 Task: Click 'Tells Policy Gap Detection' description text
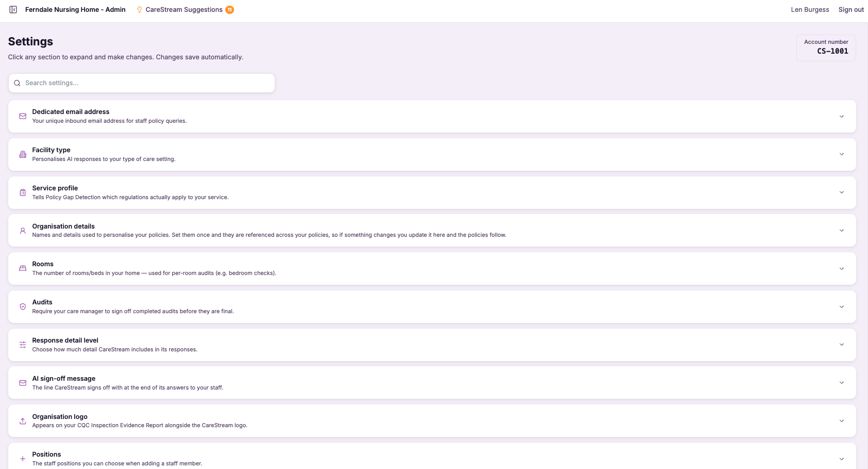click(130, 198)
